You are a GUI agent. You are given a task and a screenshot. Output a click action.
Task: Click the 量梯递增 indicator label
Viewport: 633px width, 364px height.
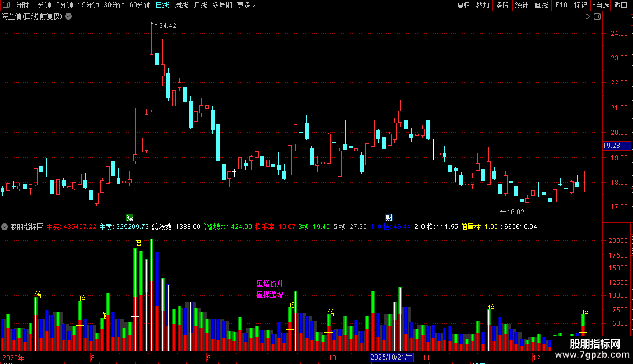pyautogui.click(x=269, y=295)
